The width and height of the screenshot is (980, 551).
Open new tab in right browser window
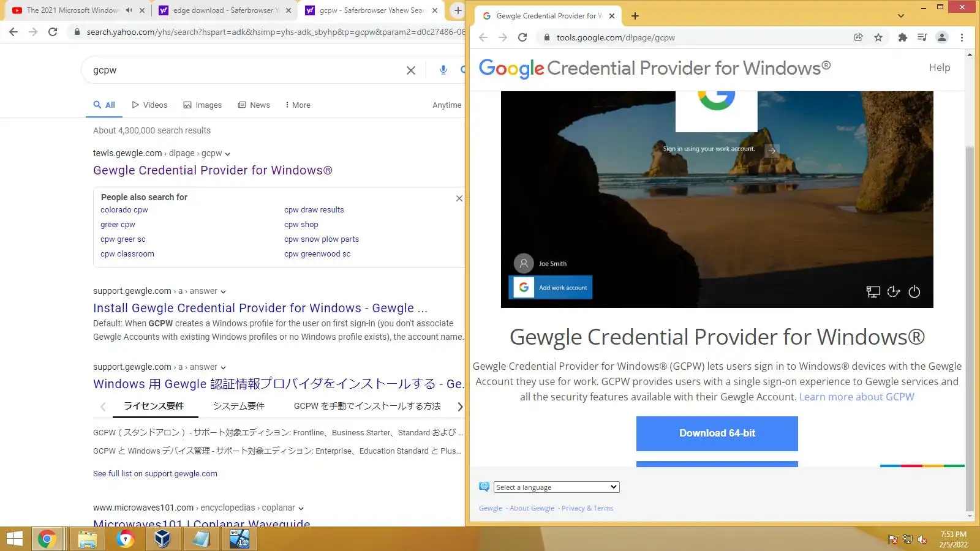click(635, 16)
